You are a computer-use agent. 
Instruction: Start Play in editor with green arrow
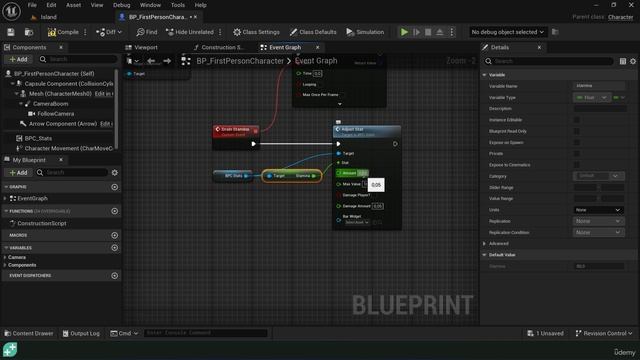[404, 32]
